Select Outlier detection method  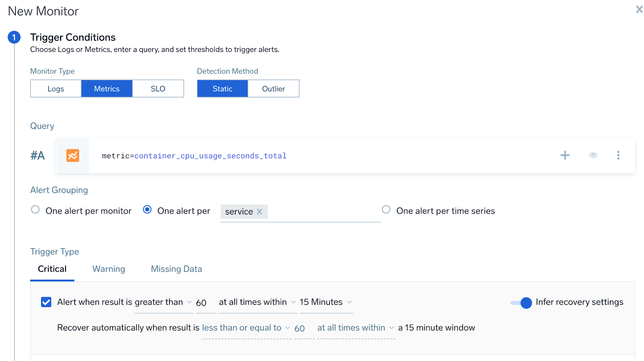[x=273, y=89]
